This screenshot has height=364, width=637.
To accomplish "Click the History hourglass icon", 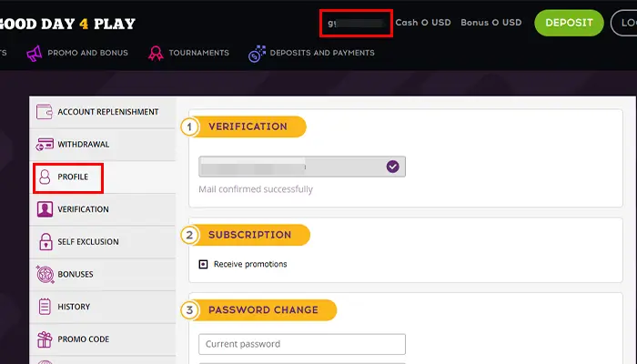I will pos(45,307).
